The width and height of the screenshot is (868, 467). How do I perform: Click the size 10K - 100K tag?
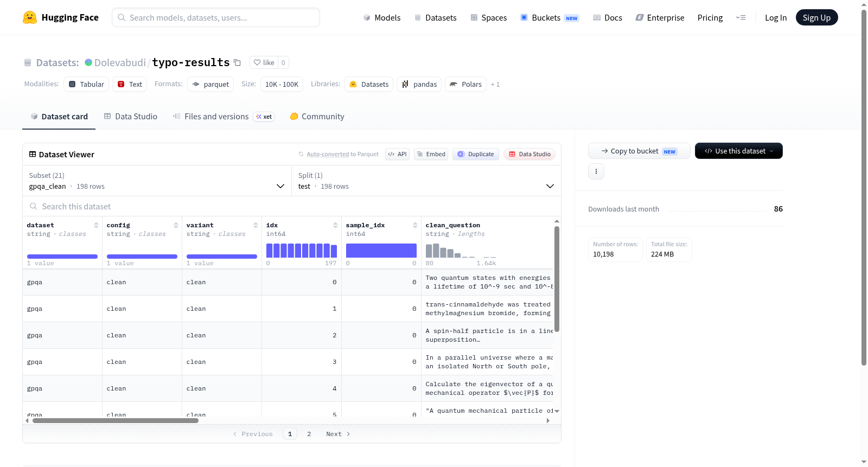(x=282, y=84)
